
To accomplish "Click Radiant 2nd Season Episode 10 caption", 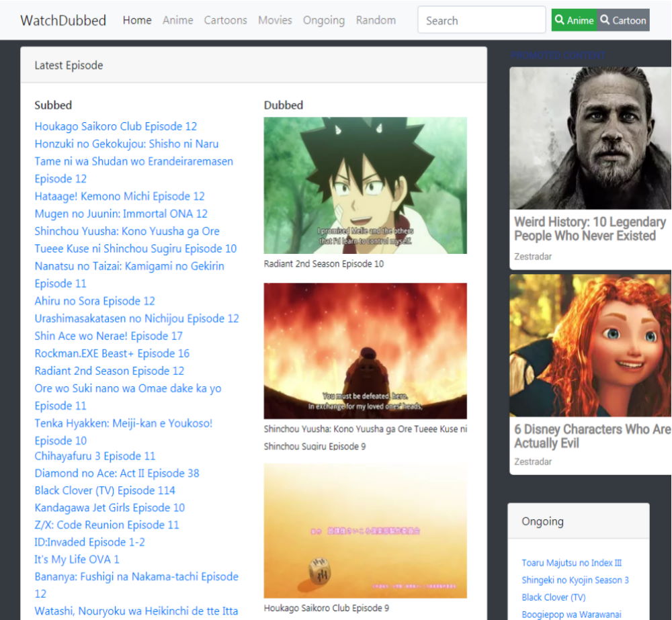I will pos(324,264).
